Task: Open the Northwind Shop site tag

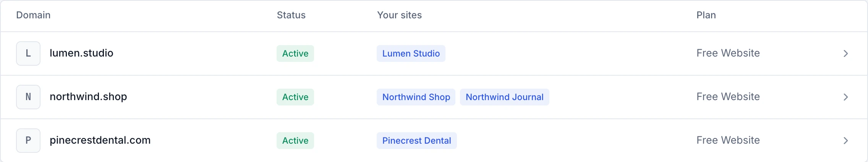Action: 416,97
